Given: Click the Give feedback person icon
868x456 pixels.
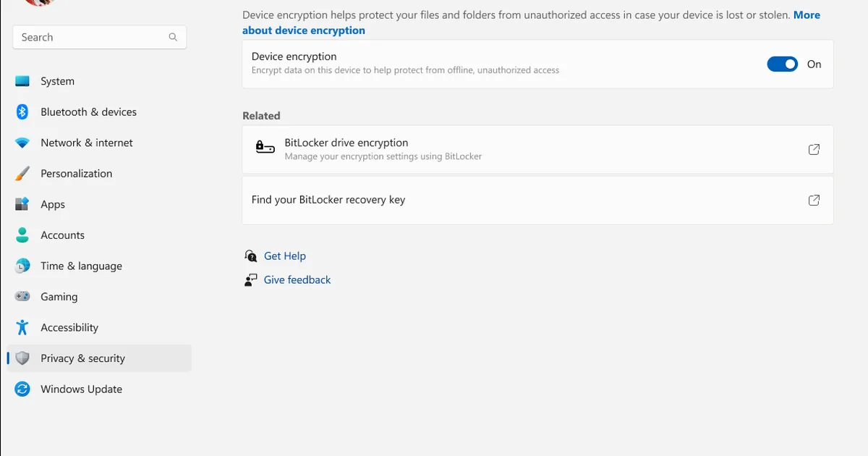Looking at the screenshot, I should 250,279.
